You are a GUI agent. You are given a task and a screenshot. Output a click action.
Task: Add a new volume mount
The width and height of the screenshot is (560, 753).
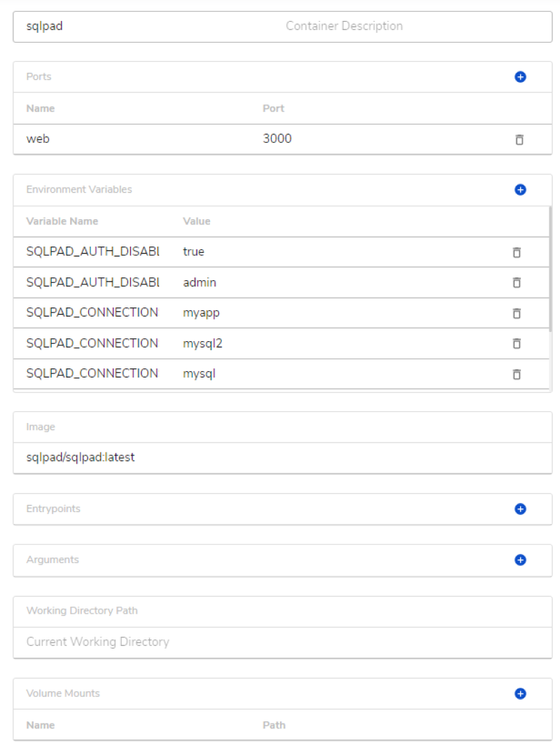point(520,693)
